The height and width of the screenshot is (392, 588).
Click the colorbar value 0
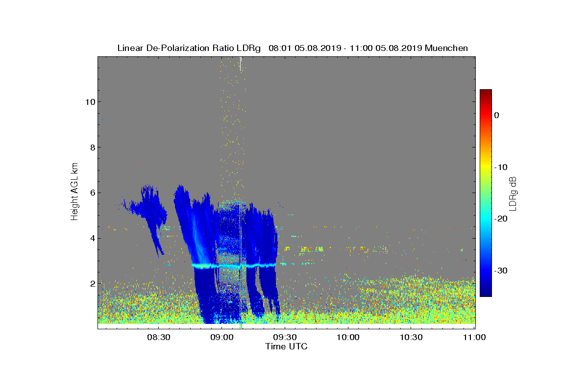[x=497, y=115]
